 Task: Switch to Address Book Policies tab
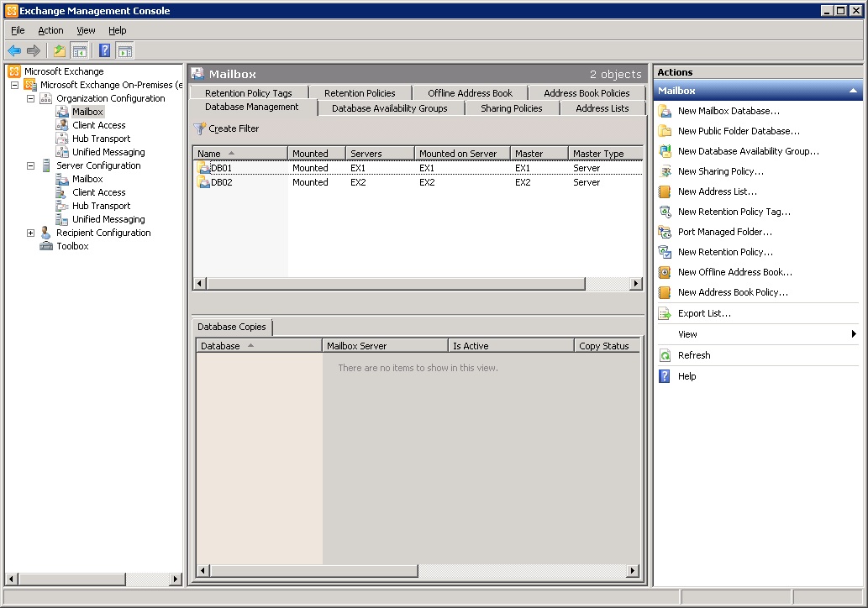(587, 93)
